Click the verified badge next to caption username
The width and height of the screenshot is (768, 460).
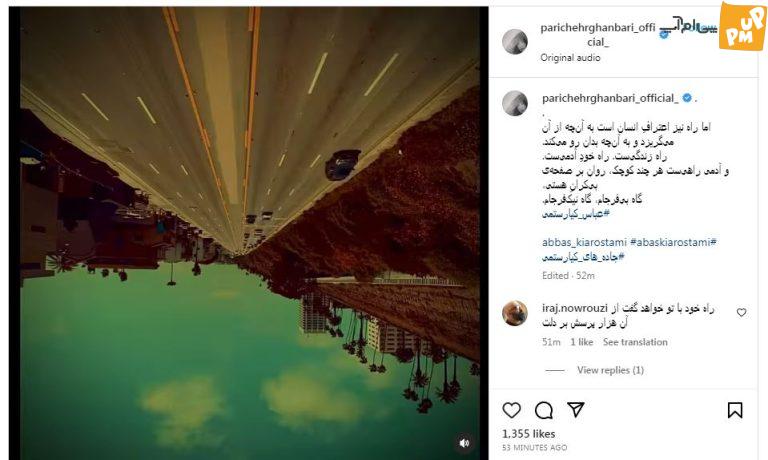pos(687,98)
